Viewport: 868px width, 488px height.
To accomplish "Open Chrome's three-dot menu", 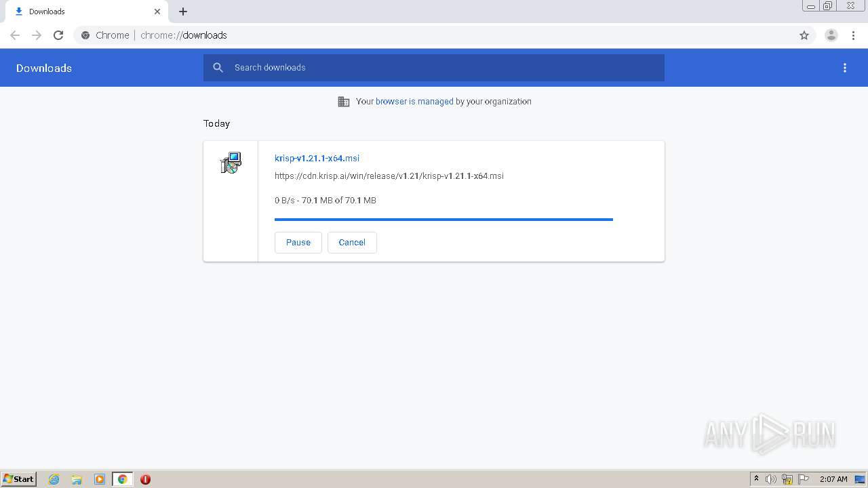I will point(852,35).
